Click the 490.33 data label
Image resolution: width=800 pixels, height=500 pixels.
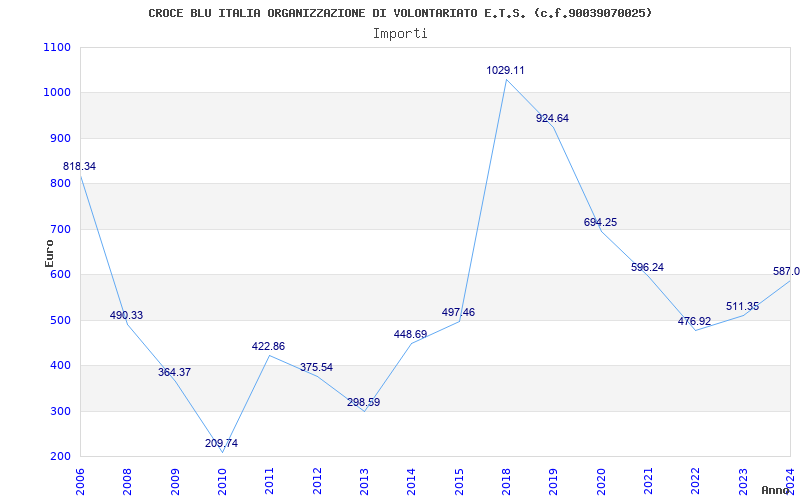pyautogui.click(x=127, y=315)
